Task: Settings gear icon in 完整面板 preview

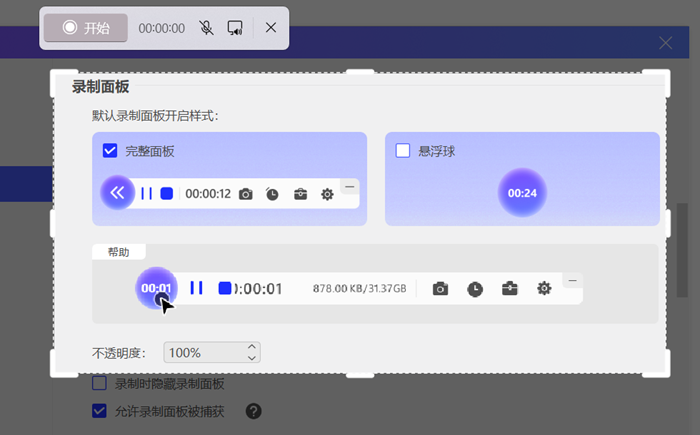Action: (x=327, y=194)
